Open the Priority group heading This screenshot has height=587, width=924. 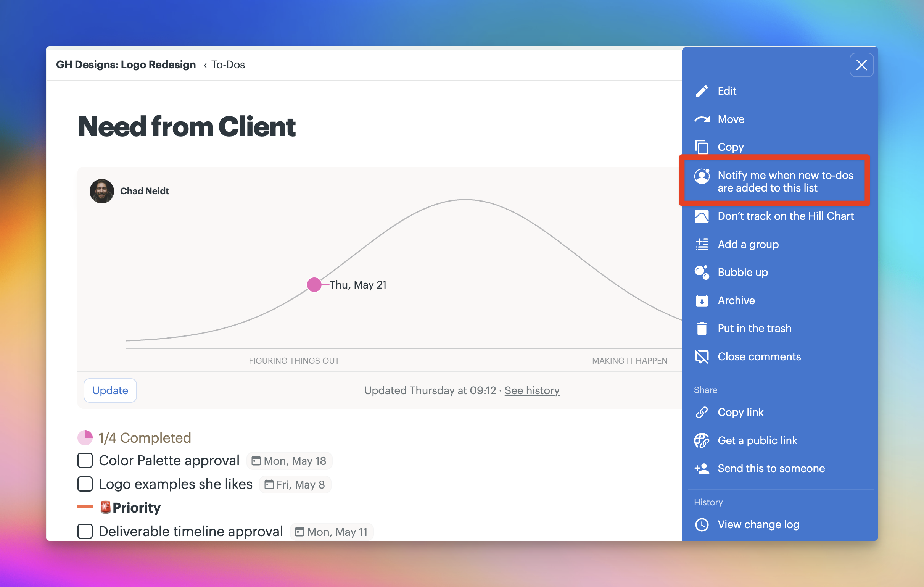tap(136, 508)
